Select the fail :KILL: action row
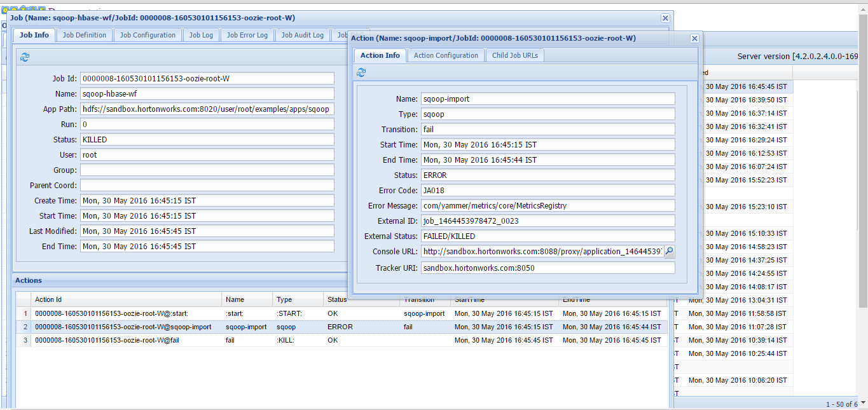The height and width of the screenshot is (410, 868). click(127, 340)
